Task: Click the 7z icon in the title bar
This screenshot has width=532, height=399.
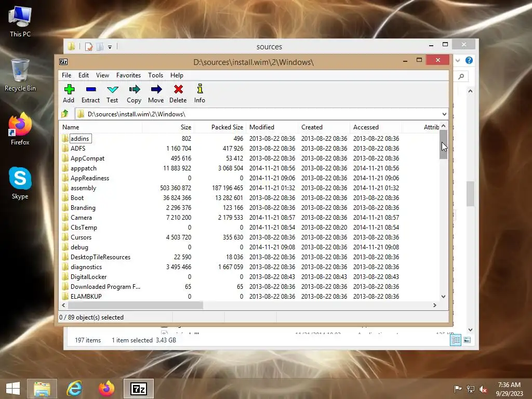Action: tap(63, 62)
